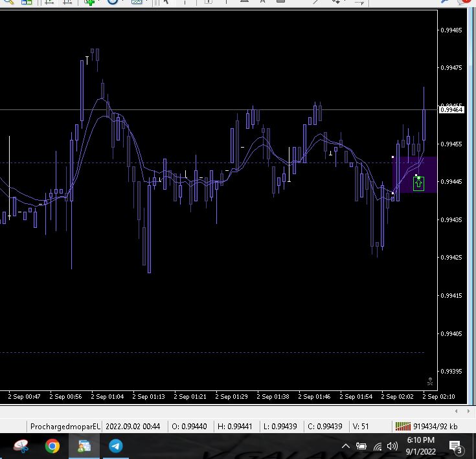
Task: Click the 0.99395 price scale label
Action: [x=451, y=372]
